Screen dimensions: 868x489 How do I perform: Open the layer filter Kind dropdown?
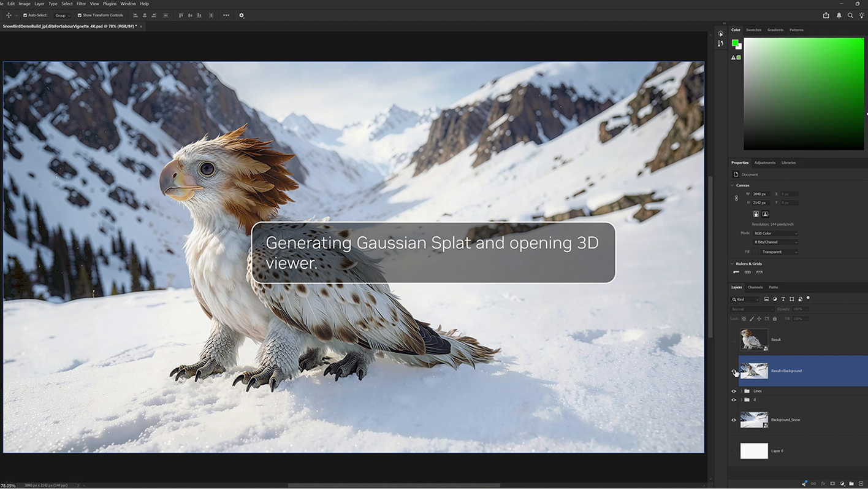[745, 299]
